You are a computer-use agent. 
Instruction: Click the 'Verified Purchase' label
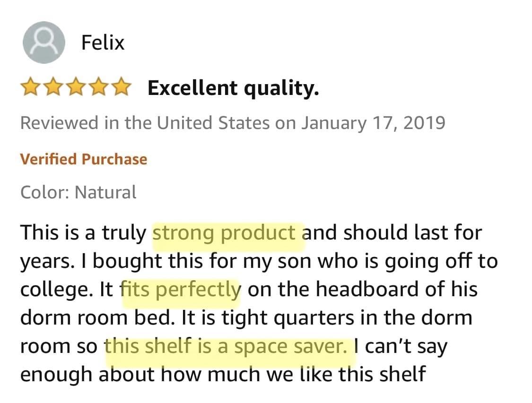84,159
